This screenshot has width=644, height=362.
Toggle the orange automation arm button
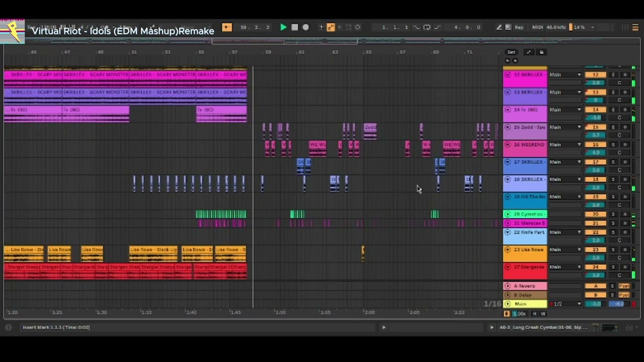(x=331, y=27)
